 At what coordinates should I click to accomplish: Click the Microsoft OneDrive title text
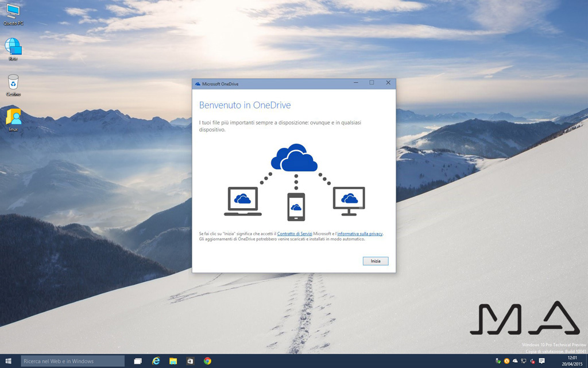220,84
